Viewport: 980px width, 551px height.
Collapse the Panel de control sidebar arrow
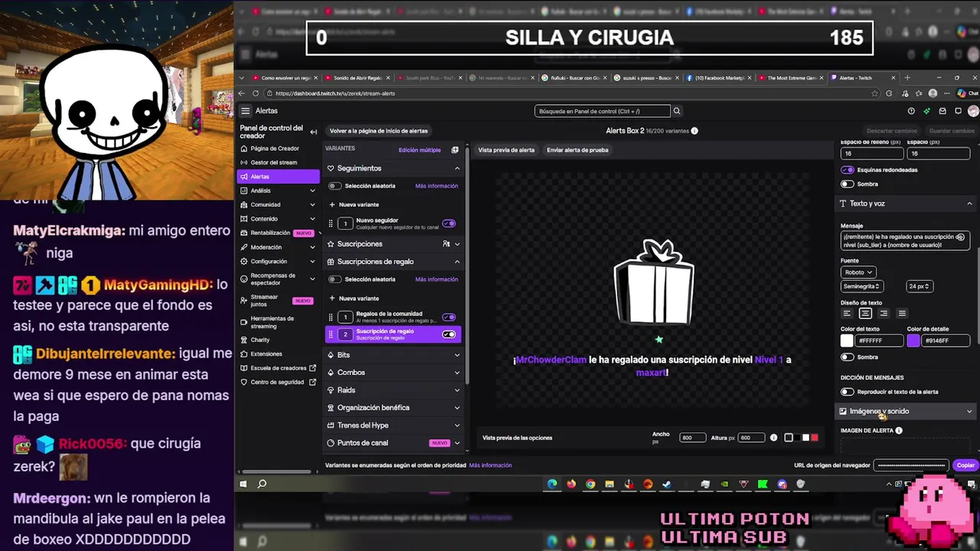tap(313, 132)
